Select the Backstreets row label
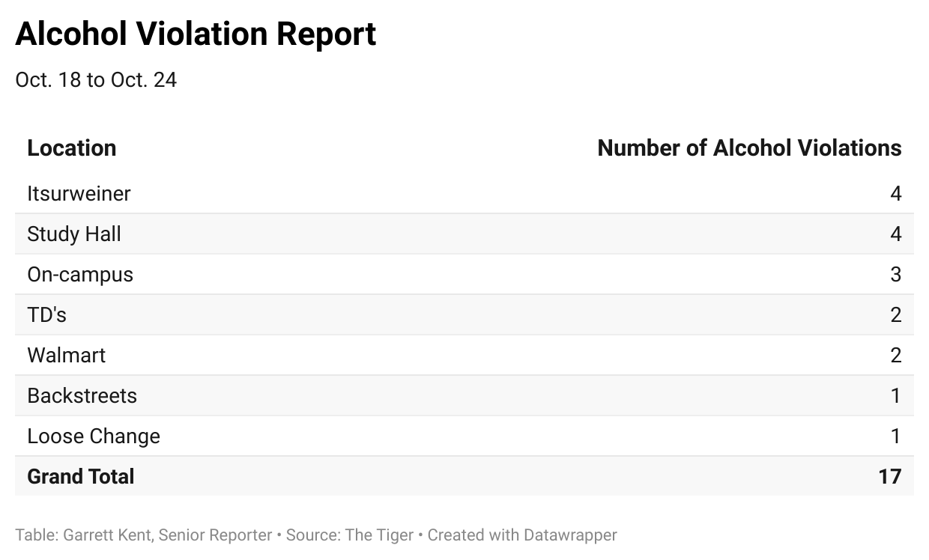The image size is (929, 560). pyautogui.click(x=82, y=396)
